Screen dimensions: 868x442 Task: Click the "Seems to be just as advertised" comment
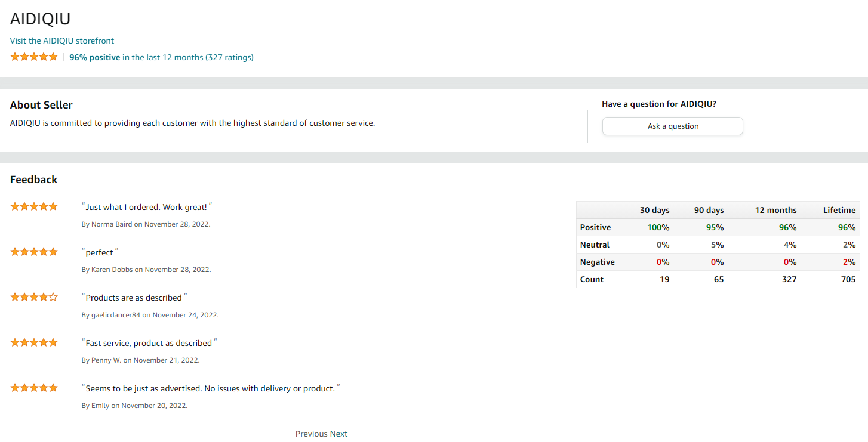211,388
